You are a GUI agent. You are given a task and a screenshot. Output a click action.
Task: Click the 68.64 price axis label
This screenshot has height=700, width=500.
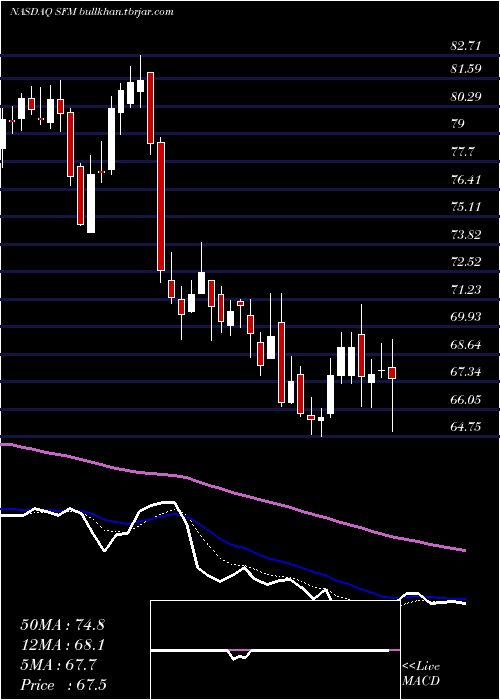[465, 345]
